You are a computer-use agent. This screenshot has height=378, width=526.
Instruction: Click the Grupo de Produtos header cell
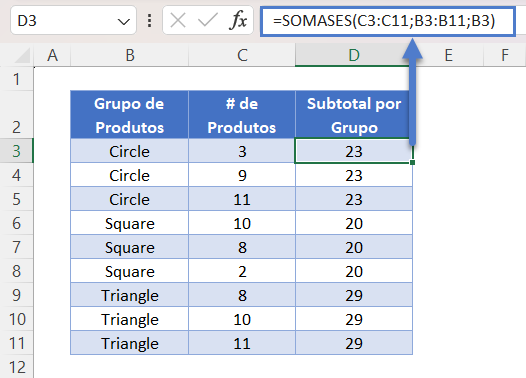tap(129, 115)
